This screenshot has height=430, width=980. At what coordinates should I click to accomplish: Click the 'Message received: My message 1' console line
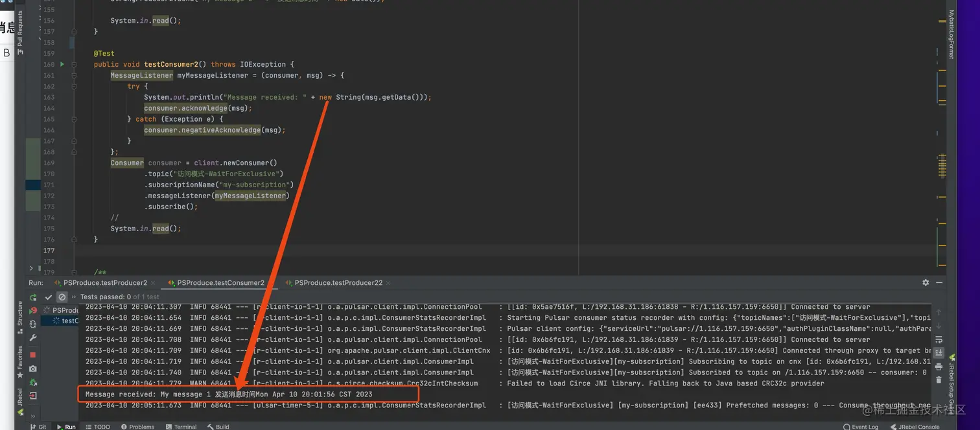tap(229, 394)
